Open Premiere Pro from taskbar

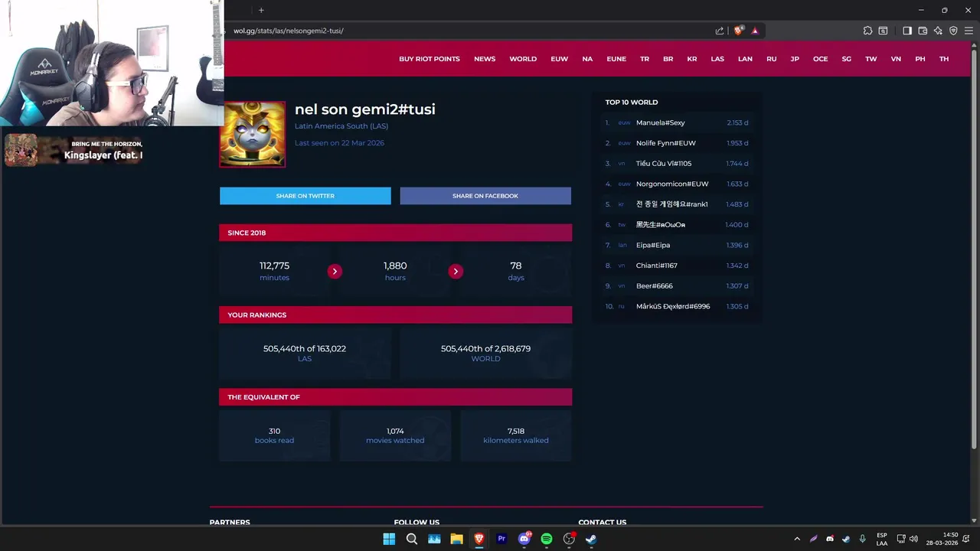point(501,539)
